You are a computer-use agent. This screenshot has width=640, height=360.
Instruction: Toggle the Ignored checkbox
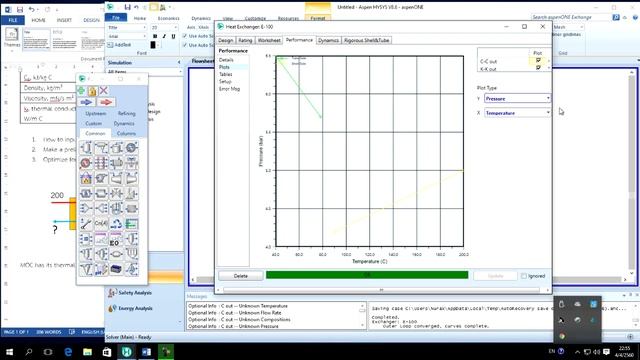coord(524,276)
